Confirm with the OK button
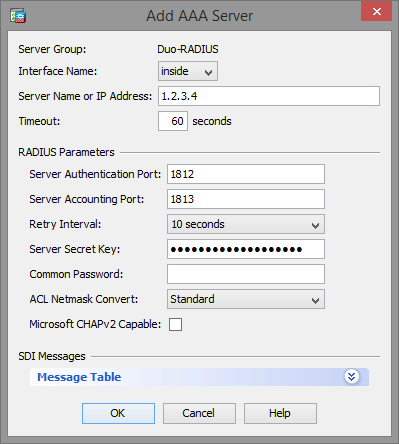 118,413
